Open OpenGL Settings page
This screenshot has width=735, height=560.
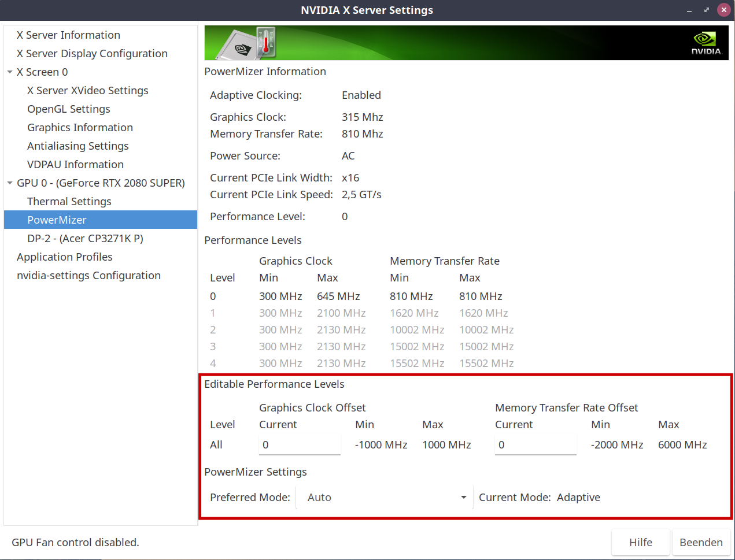pyautogui.click(x=69, y=109)
